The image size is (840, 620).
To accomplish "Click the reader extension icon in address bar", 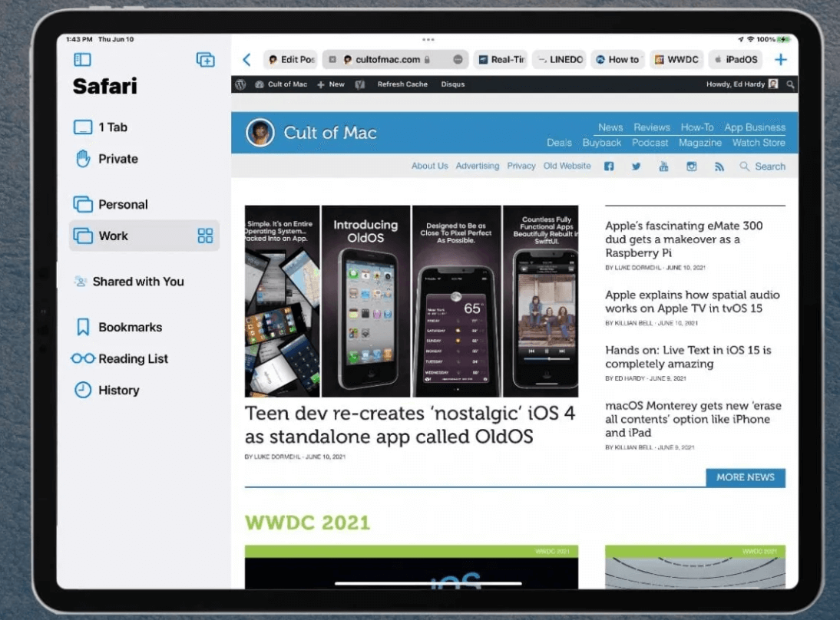I will (332, 59).
